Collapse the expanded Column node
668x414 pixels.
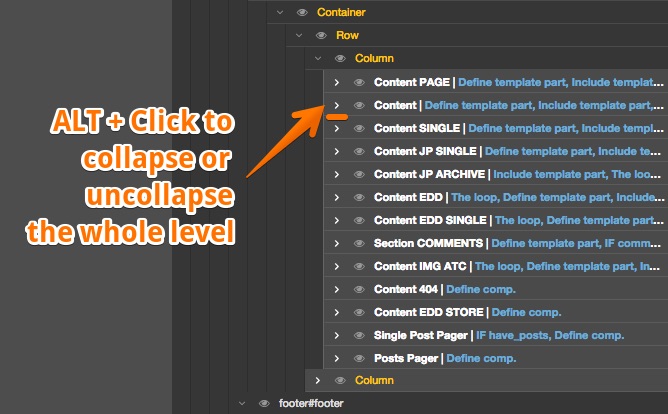pos(318,58)
